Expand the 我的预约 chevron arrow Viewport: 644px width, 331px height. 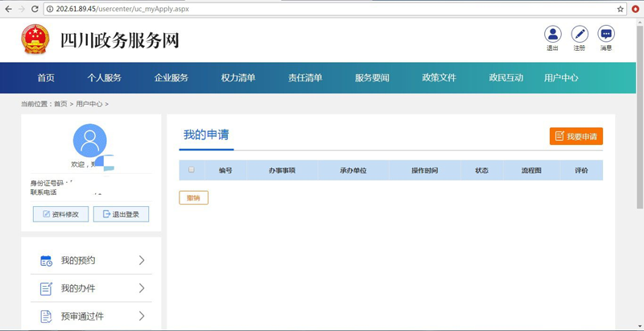coord(142,260)
